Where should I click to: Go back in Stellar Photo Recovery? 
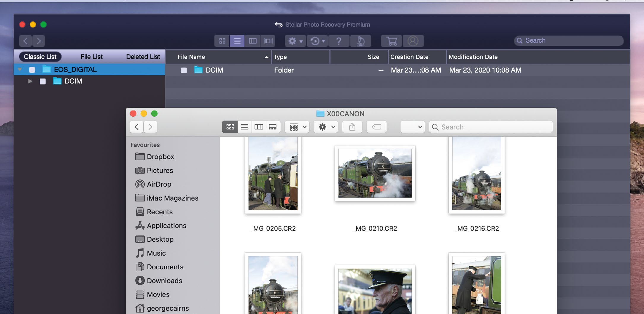[26, 41]
